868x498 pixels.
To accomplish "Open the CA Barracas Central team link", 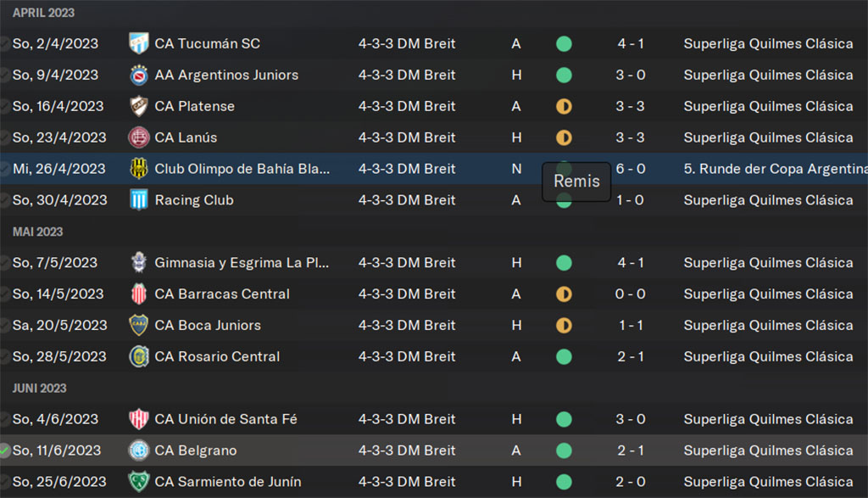I will tap(222, 294).
